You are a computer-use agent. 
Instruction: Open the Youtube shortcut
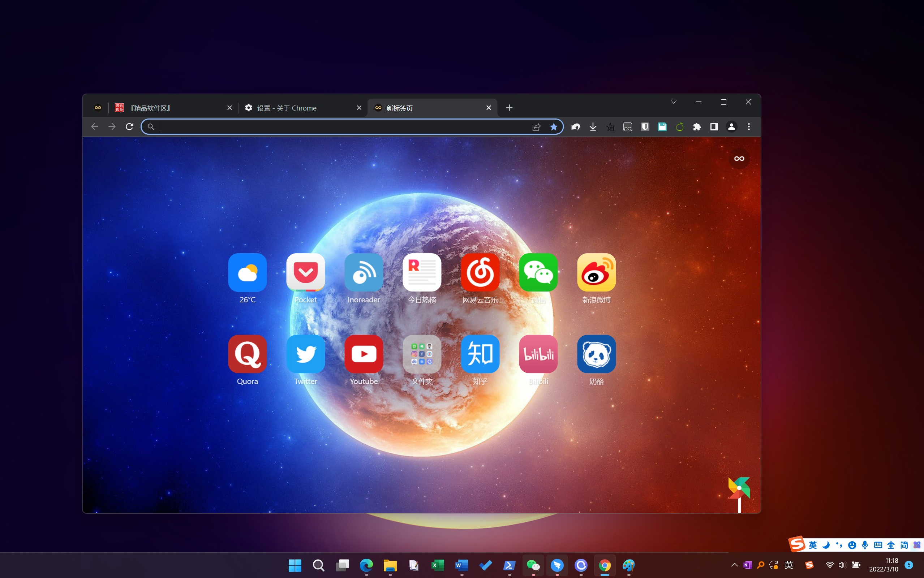[364, 354]
